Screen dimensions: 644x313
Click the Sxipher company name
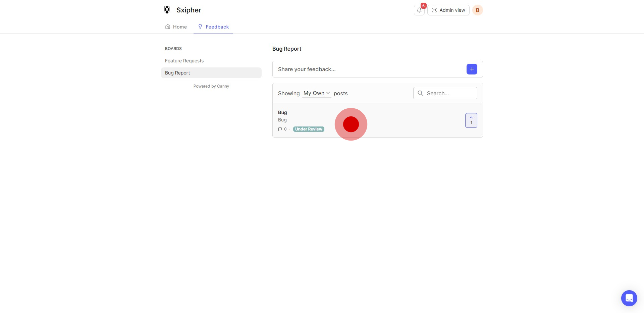189,10
